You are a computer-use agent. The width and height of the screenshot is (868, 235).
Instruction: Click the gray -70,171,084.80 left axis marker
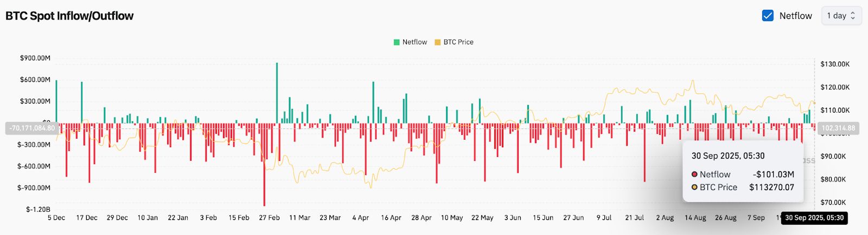click(32, 128)
